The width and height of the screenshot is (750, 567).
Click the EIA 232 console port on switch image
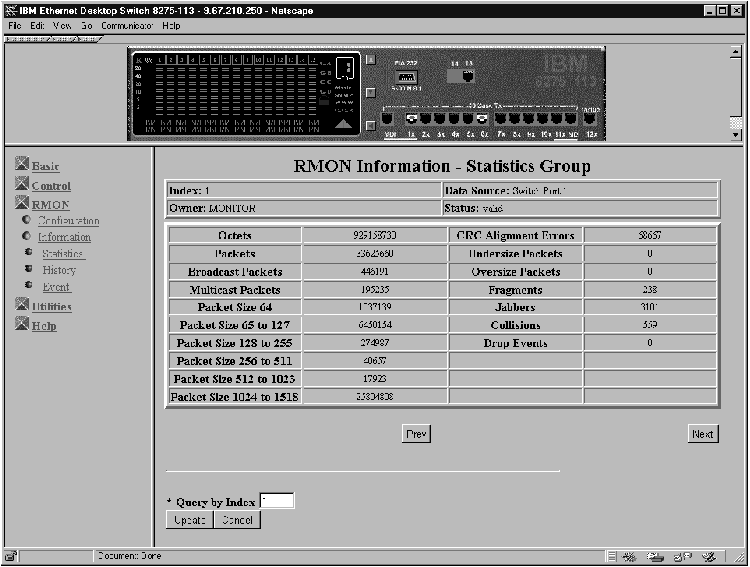click(405, 77)
